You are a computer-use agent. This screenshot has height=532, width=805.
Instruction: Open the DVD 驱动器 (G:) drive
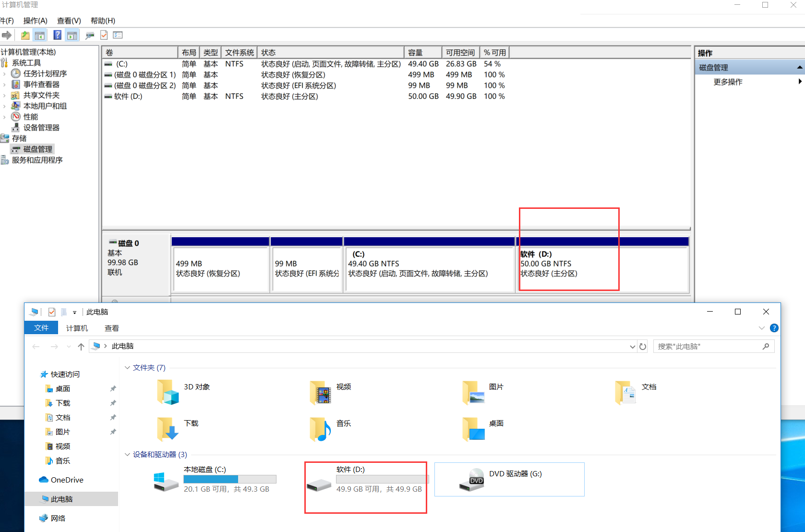[509, 479]
